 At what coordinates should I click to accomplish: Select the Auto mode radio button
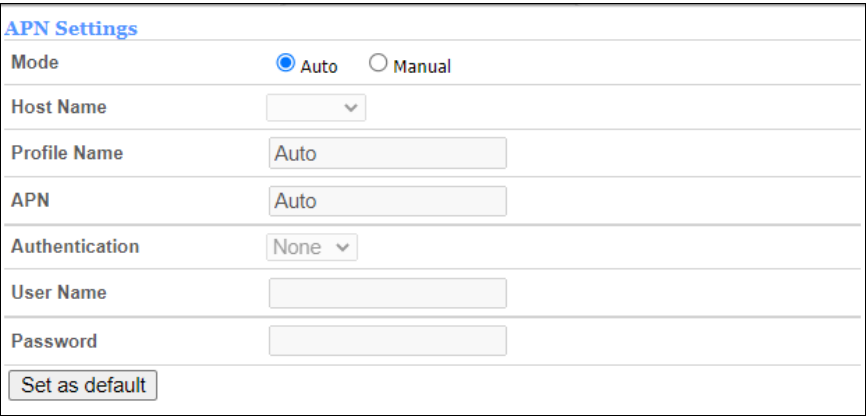[x=285, y=64]
